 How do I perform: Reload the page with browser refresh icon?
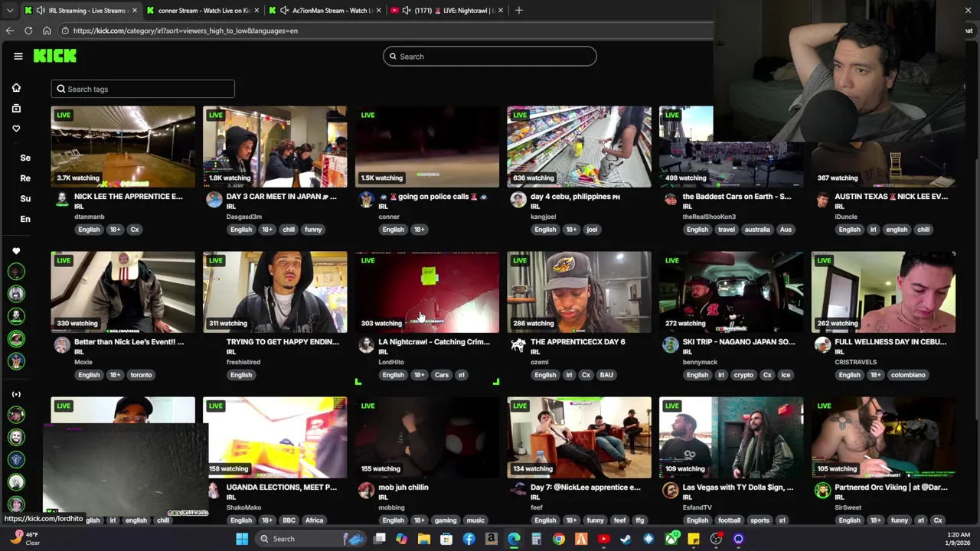(x=28, y=31)
